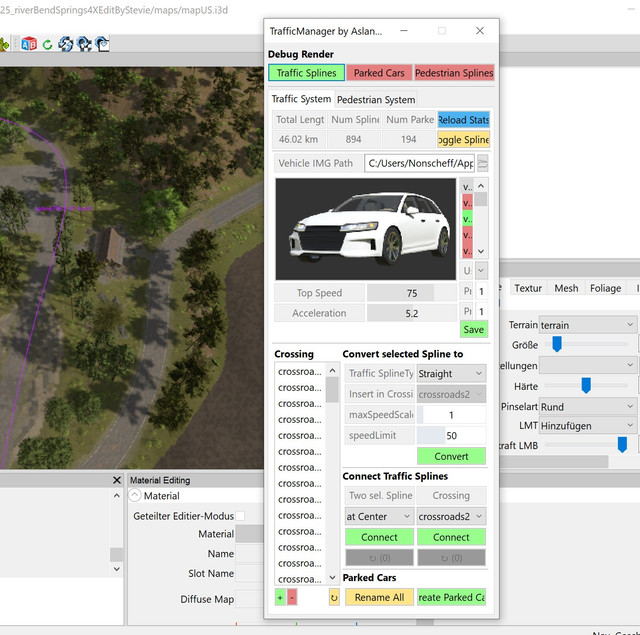640x635 pixels.
Task: Open the Insert in Crossing dropdown
Action: click(451, 394)
